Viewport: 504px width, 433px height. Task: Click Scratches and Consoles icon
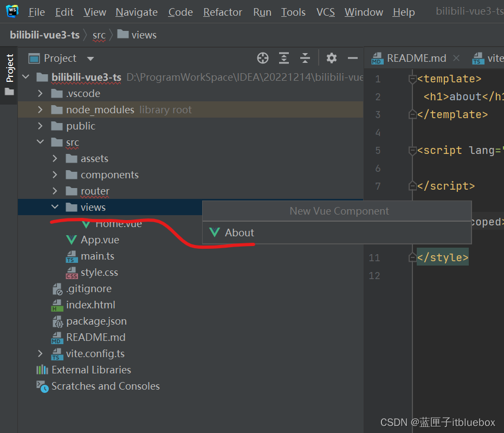(42, 386)
